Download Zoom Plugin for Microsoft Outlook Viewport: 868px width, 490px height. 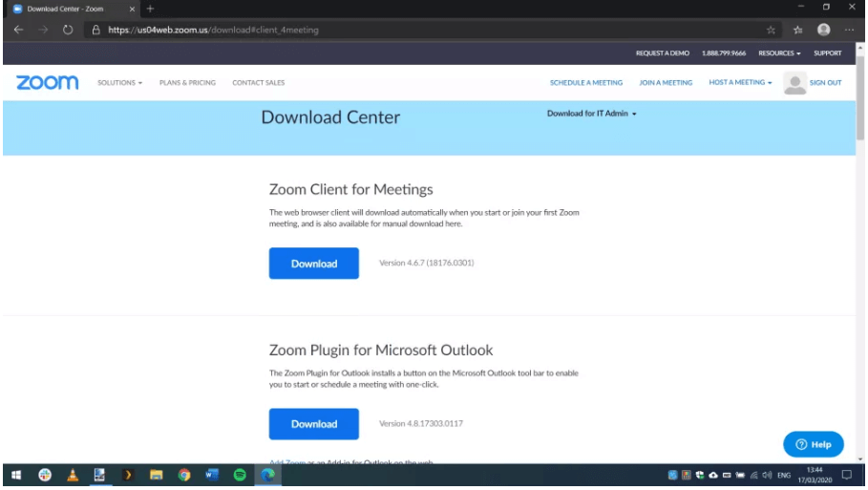click(314, 424)
